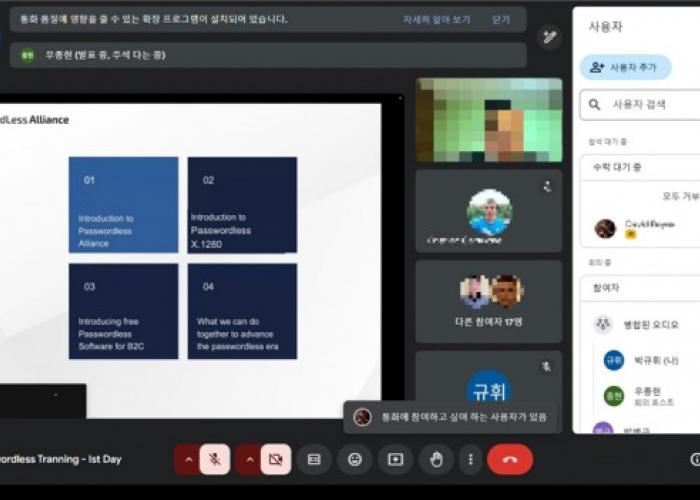Send an emoji reaction
Image resolution: width=700 pixels, height=500 pixels.
tap(355, 459)
